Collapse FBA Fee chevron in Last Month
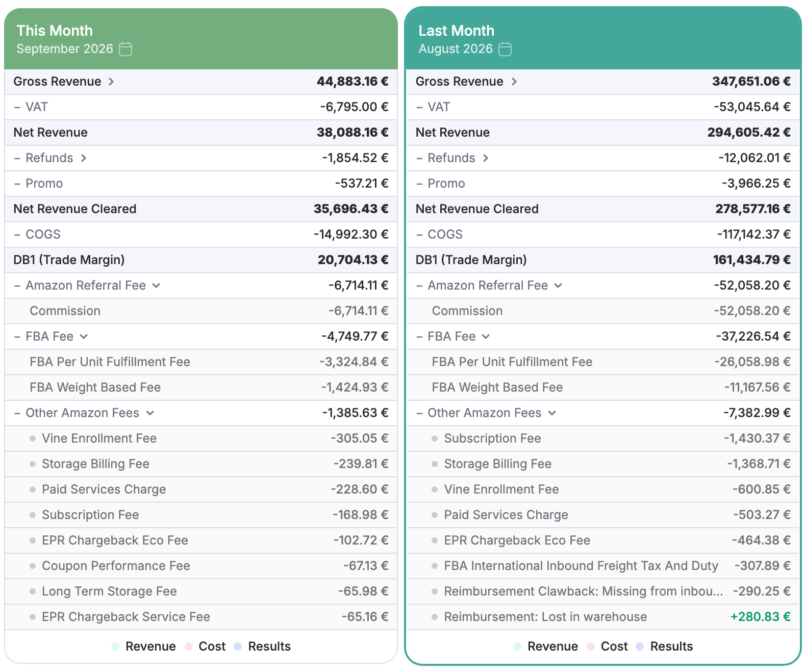Image resolution: width=805 pixels, height=672 pixels. pos(486,337)
